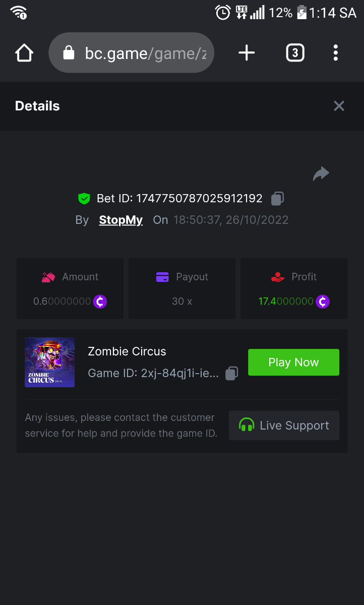Tap the Payout card icon
364x605 pixels.
(162, 277)
